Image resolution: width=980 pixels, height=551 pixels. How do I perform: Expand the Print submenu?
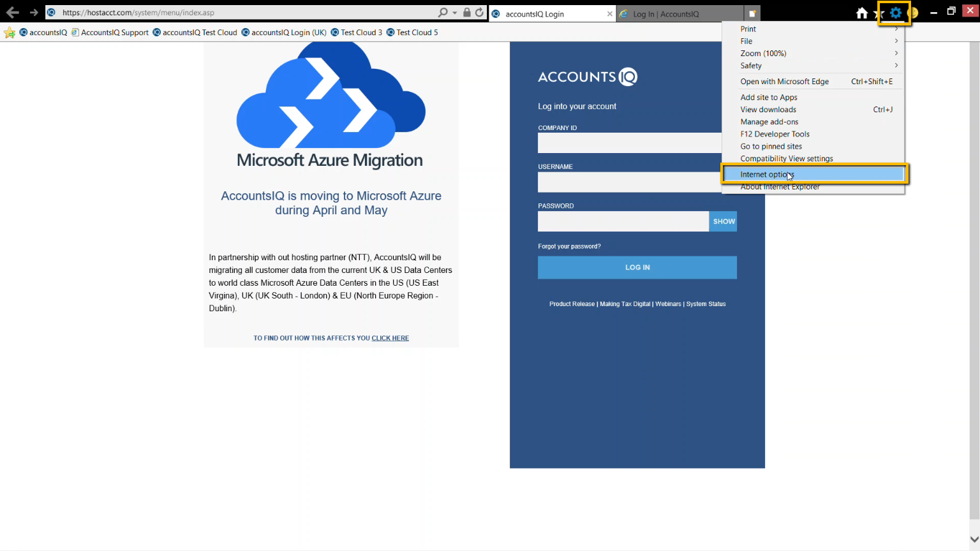click(x=813, y=29)
